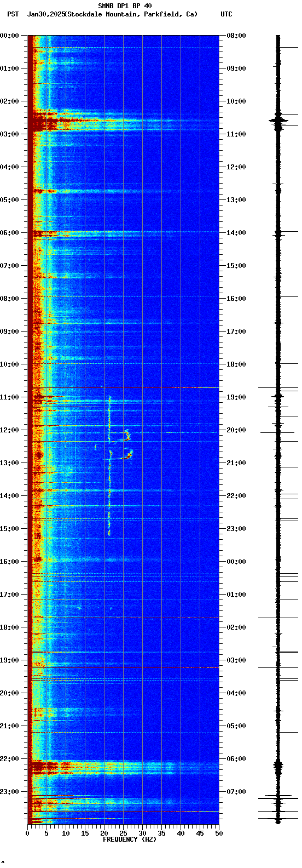This screenshot has width=302, height=868.
Task: Click the 'UTC' time zone label
Action: (226, 14)
